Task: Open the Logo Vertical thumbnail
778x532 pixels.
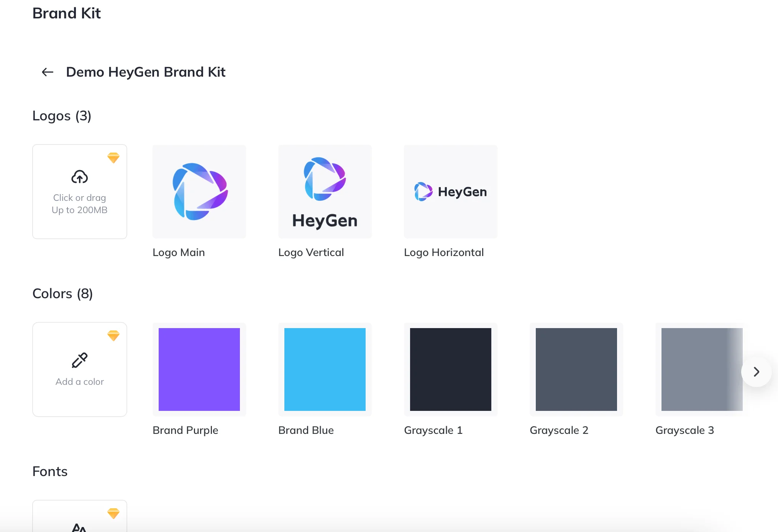Action: click(x=325, y=192)
